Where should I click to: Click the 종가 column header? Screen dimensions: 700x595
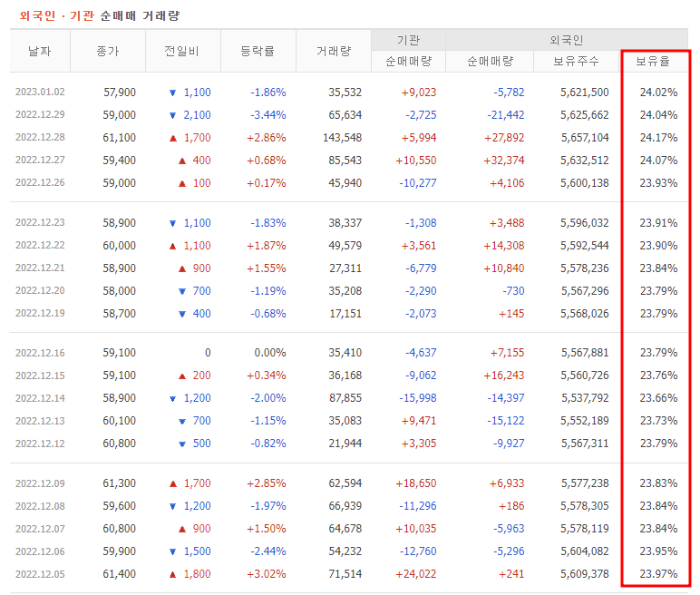[x=108, y=51]
